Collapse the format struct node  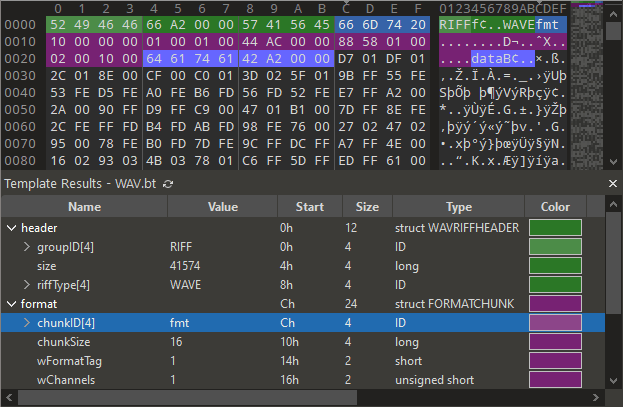click(x=12, y=304)
